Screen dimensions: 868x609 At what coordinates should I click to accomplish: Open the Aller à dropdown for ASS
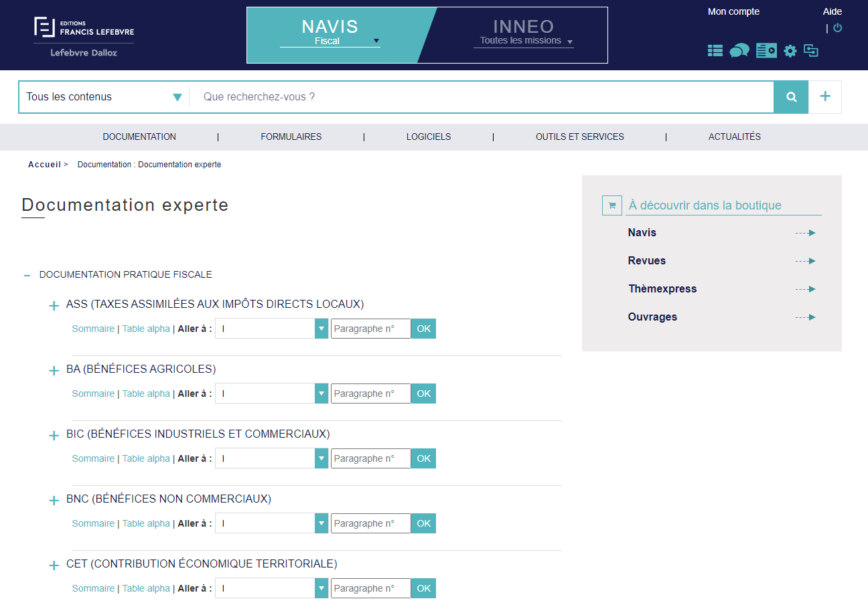tap(272, 329)
